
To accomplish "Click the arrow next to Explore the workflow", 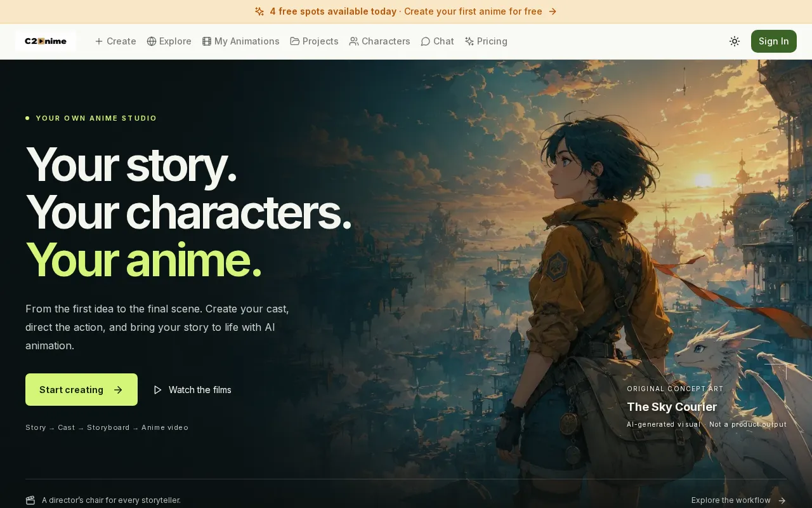I will pyautogui.click(x=782, y=500).
